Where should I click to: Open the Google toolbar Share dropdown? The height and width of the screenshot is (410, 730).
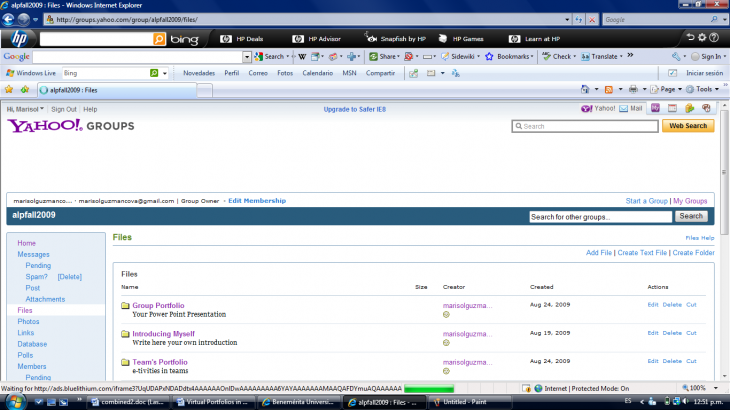pos(385,57)
